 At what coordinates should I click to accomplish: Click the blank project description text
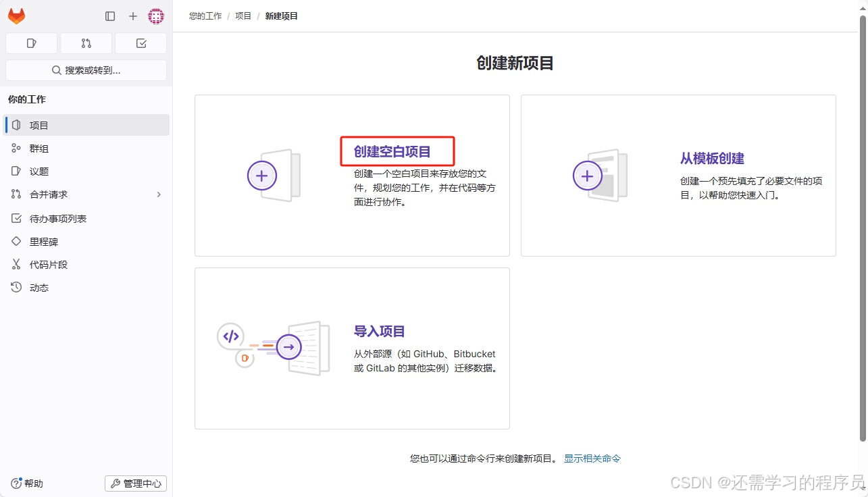(x=425, y=188)
